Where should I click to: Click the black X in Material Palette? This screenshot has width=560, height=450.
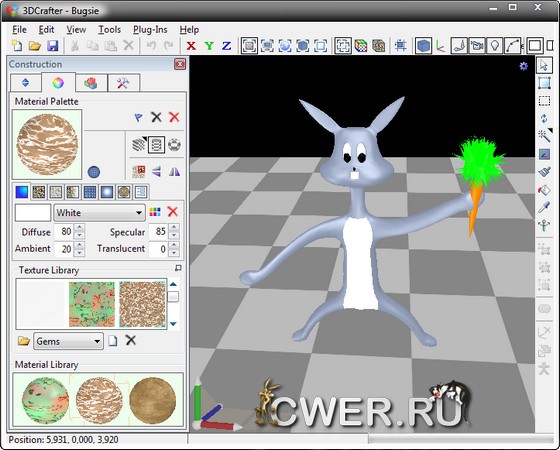156,117
